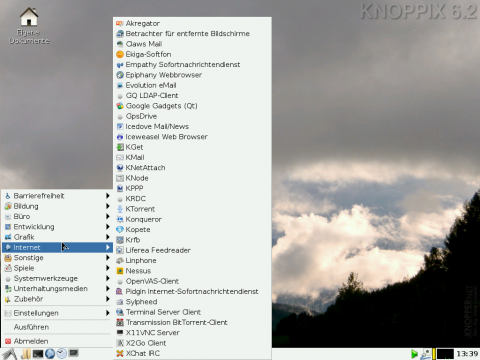This screenshot has width=480, height=360.
Task: Open KGet download manager
Action: (192, 147)
